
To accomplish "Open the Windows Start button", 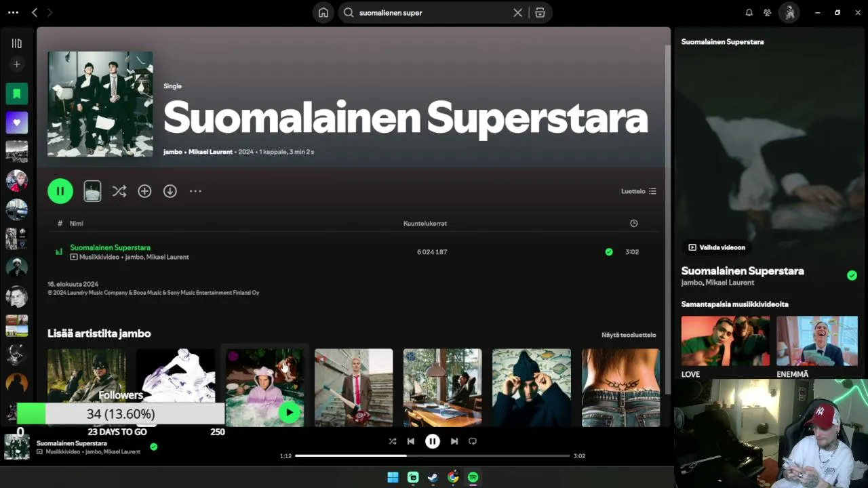I will [x=393, y=477].
